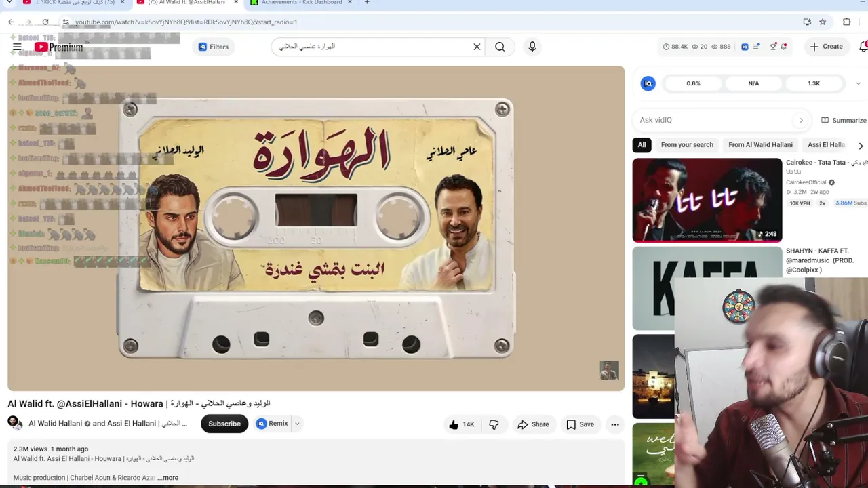This screenshot has width=868, height=488.
Task: Open the tab search dropdown arrow
Action: pos(9,3)
